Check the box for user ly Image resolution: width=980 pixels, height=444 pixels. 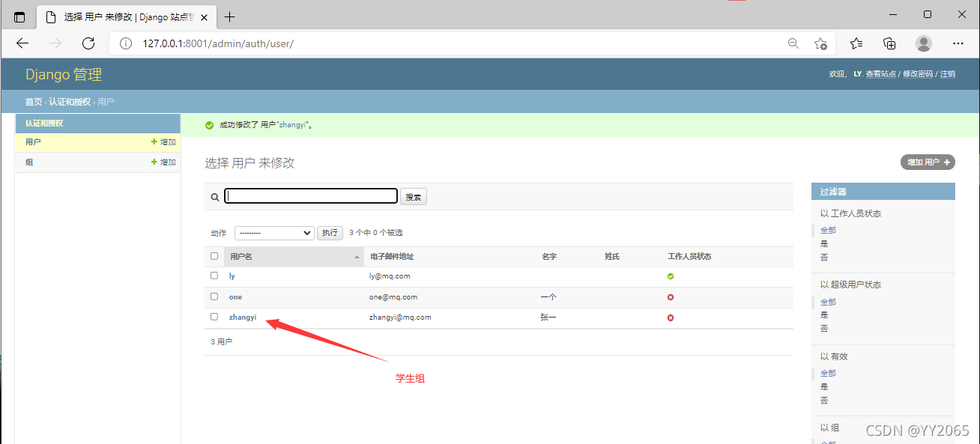214,276
